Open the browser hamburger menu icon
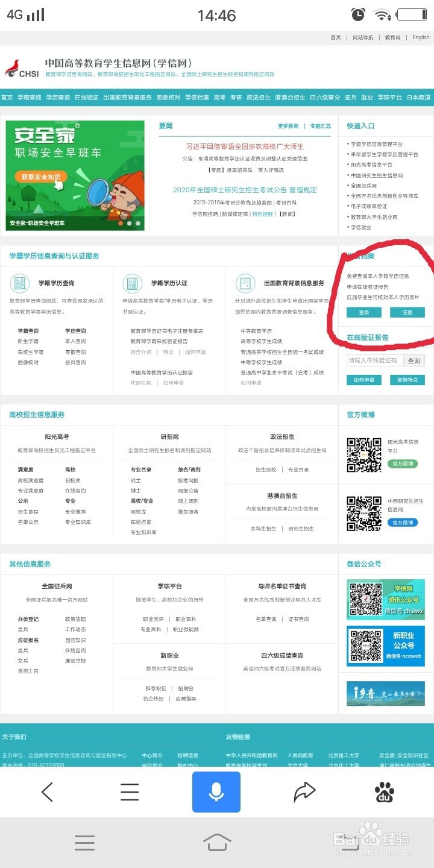434x868 pixels. coord(130,791)
